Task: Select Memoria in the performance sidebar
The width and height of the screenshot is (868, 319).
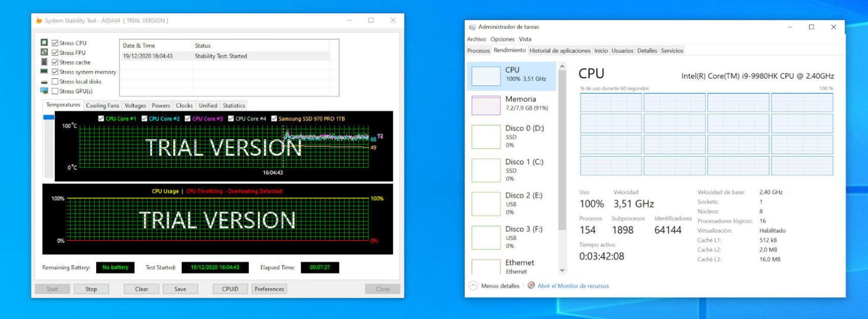Action: coord(511,104)
